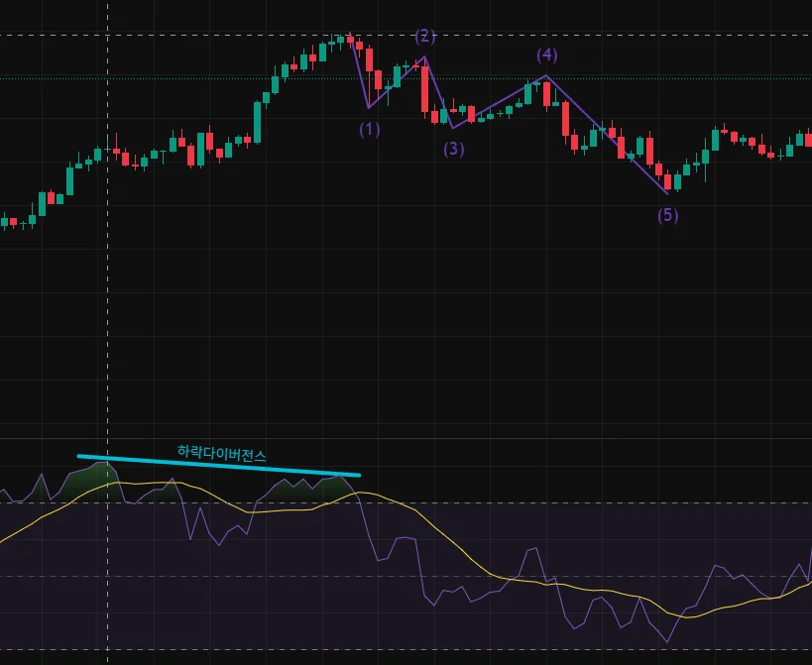
Task: Click the wave label "(5)"
Action: 668,215
